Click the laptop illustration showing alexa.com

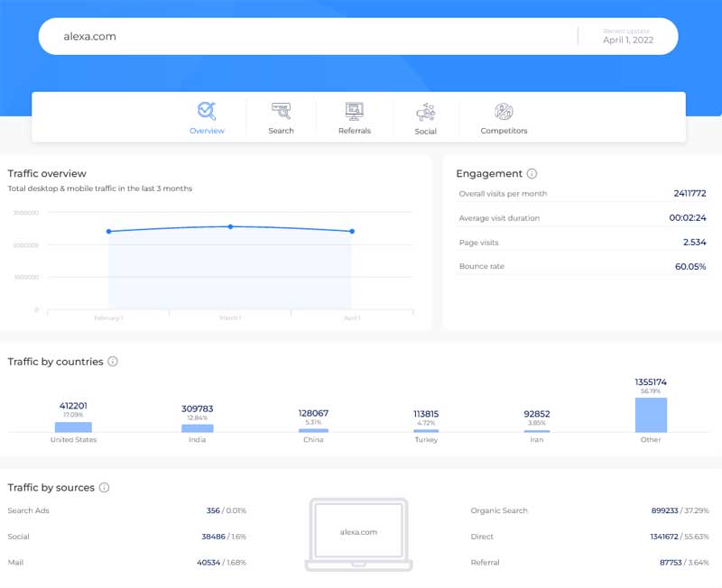358,534
